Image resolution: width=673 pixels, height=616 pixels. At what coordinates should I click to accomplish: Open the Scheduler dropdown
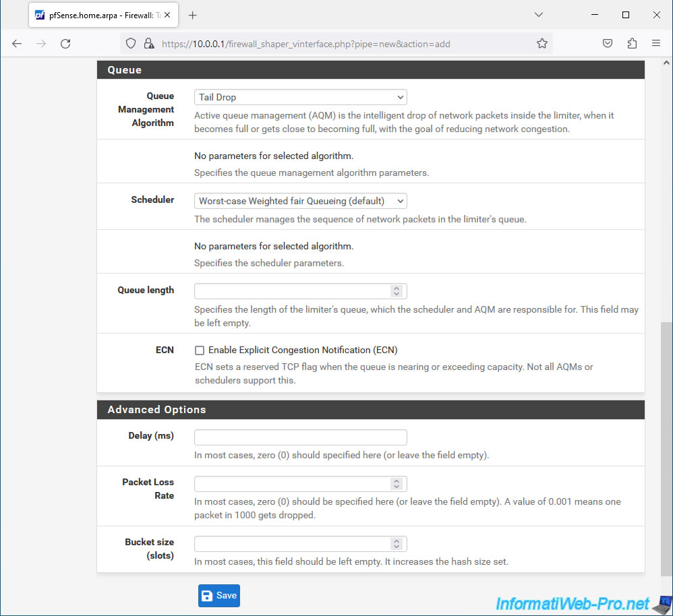coord(301,202)
